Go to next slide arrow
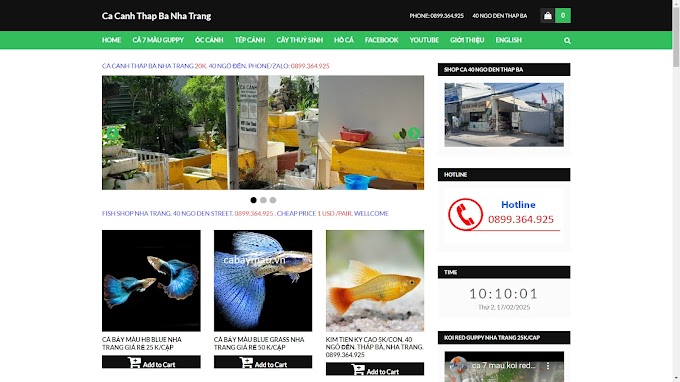 pos(414,133)
